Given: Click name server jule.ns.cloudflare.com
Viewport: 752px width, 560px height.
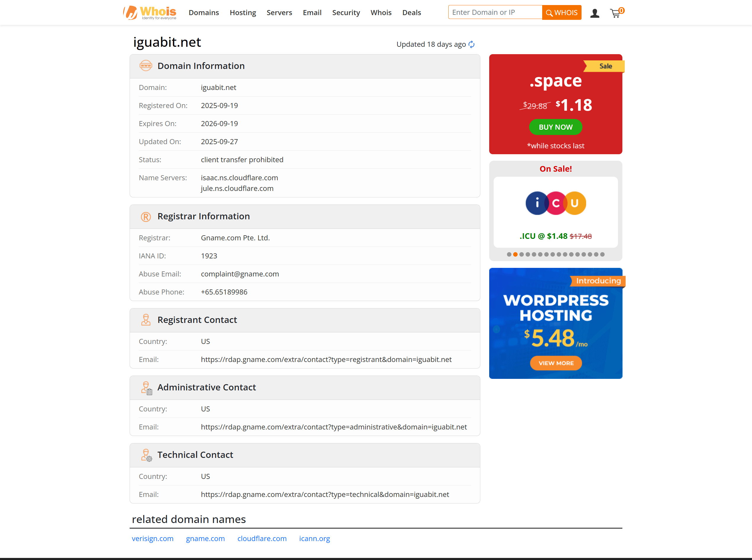Looking at the screenshot, I should pyautogui.click(x=237, y=189).
